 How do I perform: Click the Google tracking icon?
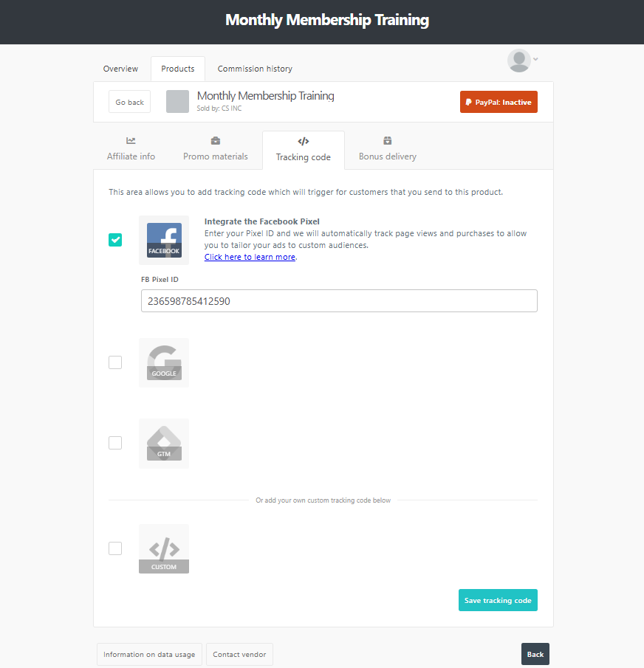[164, 362]
